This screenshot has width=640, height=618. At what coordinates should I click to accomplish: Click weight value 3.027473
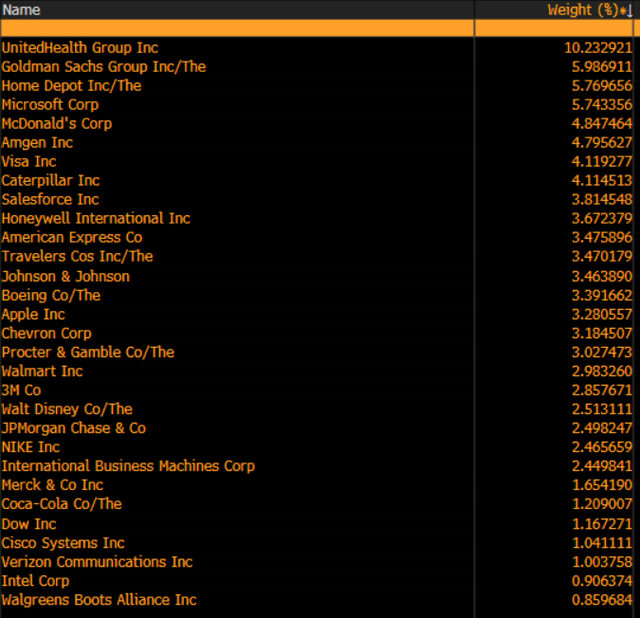602,352
